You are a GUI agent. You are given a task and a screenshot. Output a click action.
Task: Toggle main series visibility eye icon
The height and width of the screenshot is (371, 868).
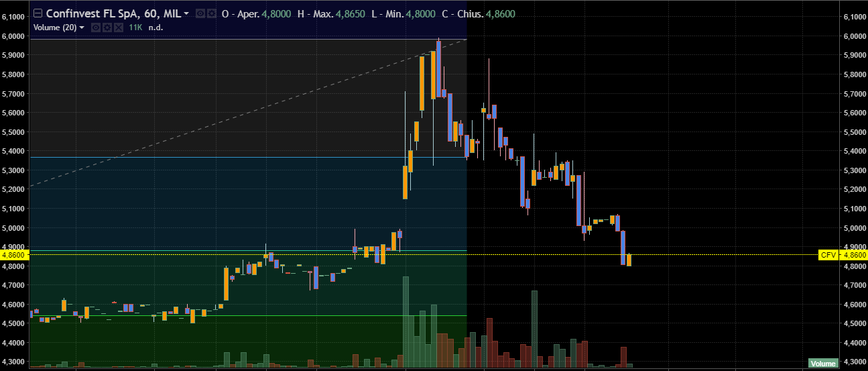200,13
